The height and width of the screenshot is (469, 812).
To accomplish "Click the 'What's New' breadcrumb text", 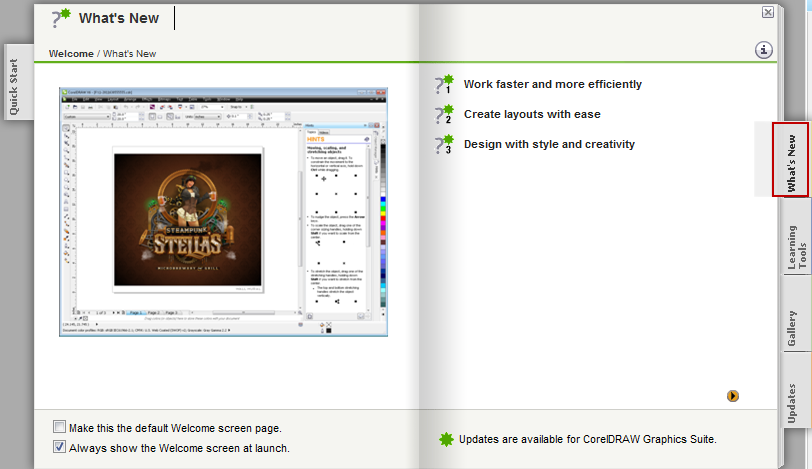I will (x=129, y=54).
